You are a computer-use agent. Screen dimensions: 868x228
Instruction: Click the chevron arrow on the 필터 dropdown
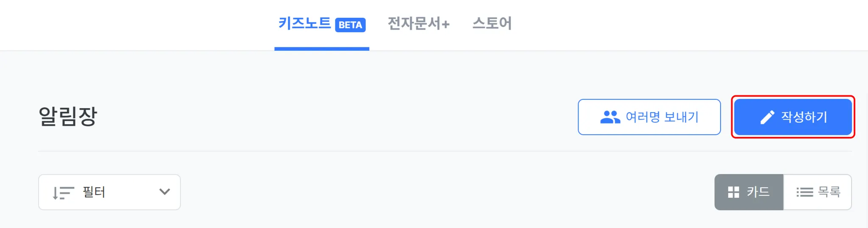click(x=164, y=192)
